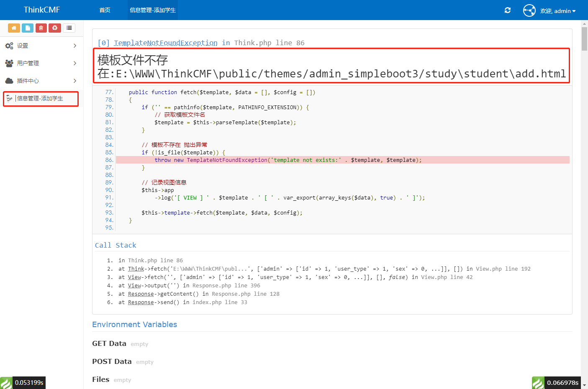Click the TemplateNotFoundException heading link
This screenshot has width=588, height=389.
[166, 43]
